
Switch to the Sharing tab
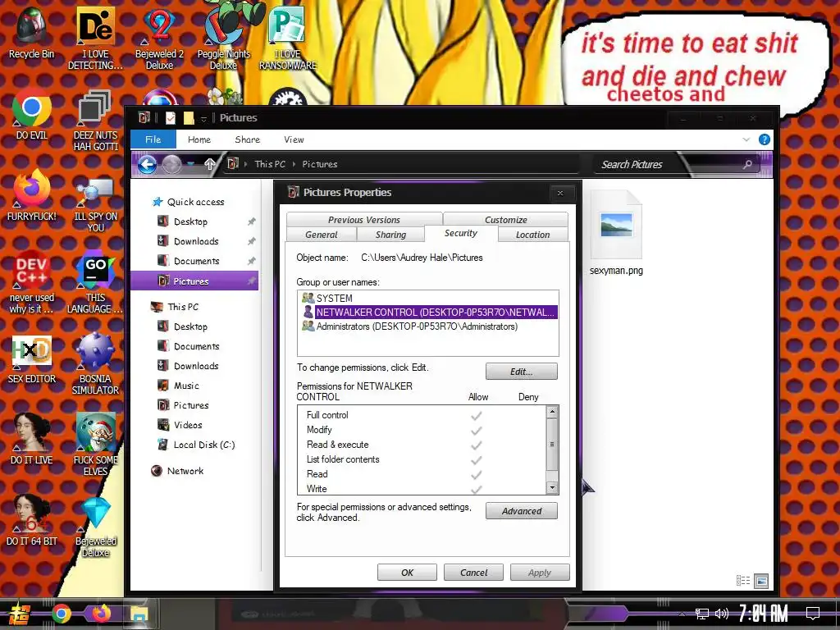tap(390, 235)
